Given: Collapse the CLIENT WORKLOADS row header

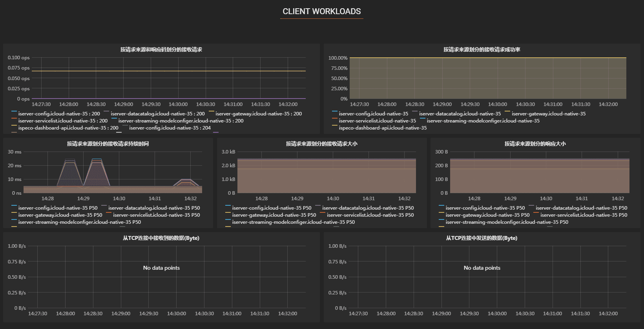Looking at the screenshot, I should click(x=321, y=11).
